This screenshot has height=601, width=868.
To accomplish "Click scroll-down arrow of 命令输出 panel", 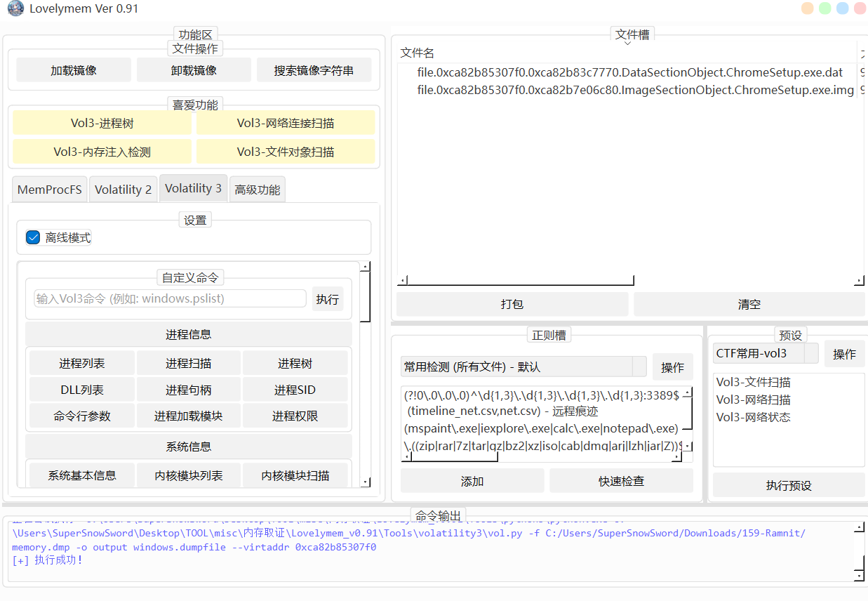I will (860, 576).
